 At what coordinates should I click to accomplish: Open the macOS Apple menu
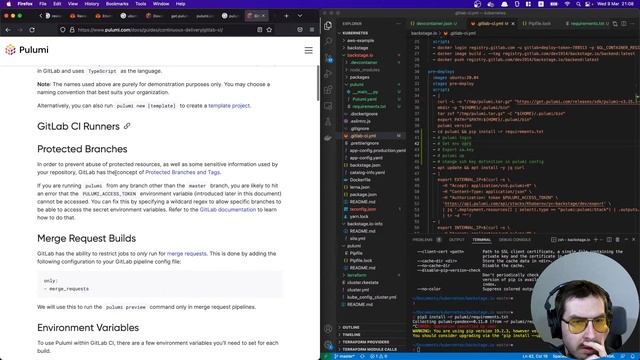(8, 4)
